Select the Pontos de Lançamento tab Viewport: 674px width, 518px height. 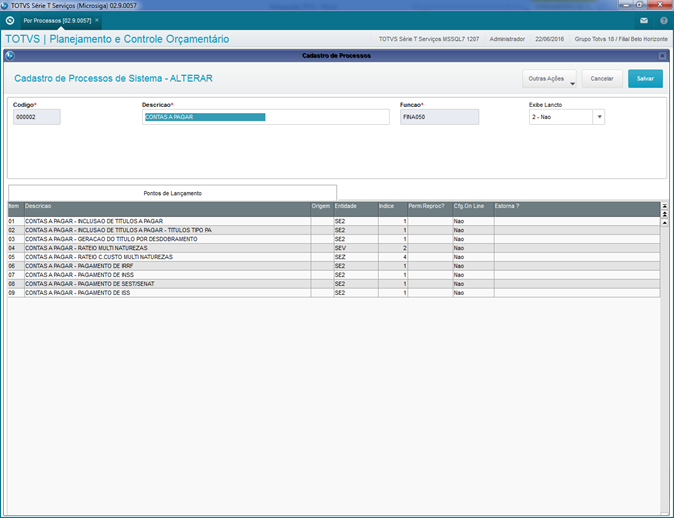tap(172, 193)
